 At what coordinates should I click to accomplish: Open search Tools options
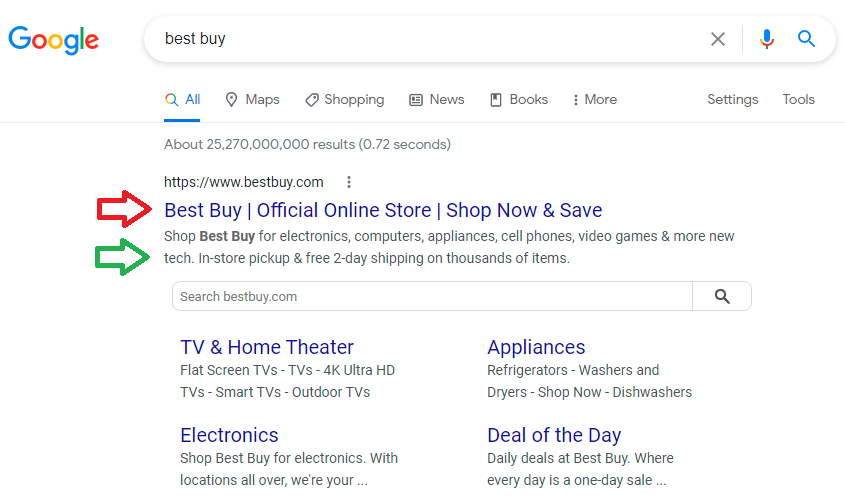click(798, 100)
